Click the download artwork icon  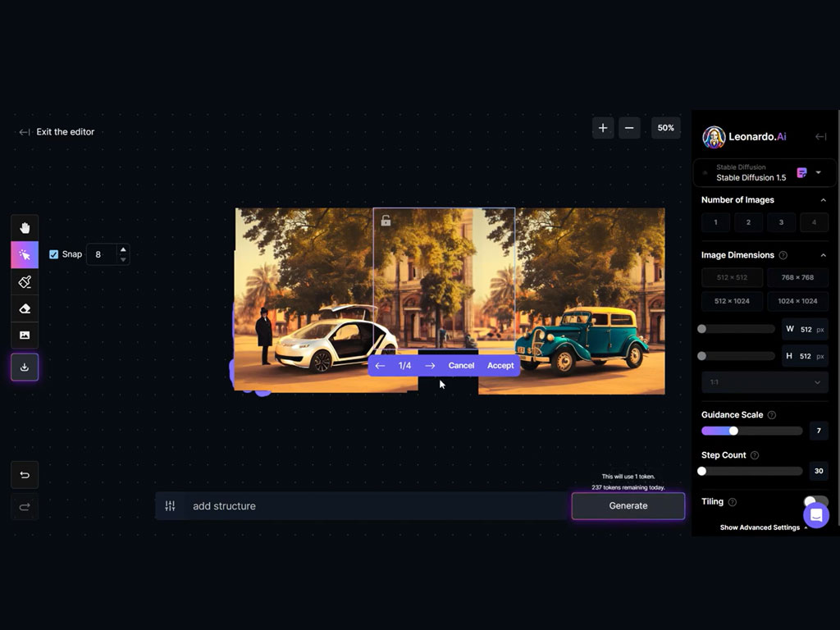click(25, 367)
